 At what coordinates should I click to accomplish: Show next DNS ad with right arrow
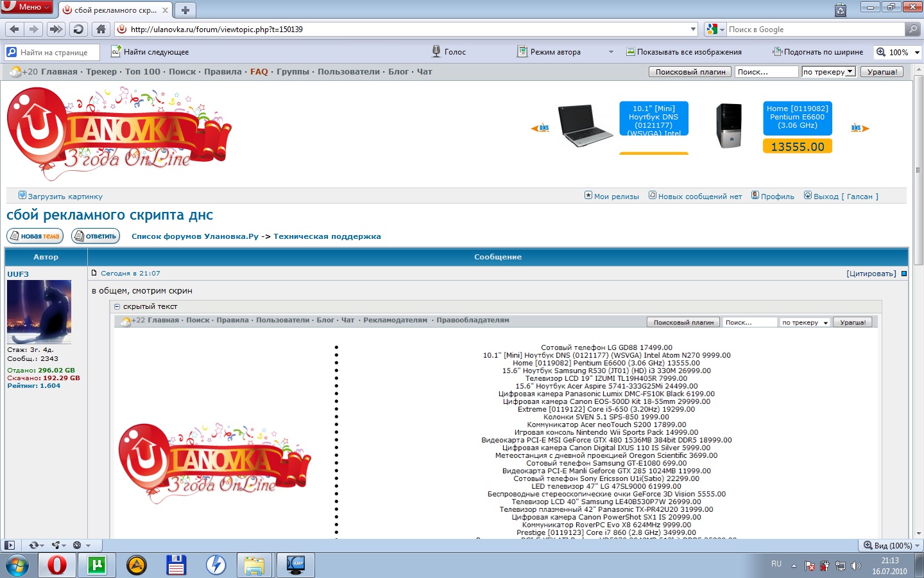(x=860, y=128)
